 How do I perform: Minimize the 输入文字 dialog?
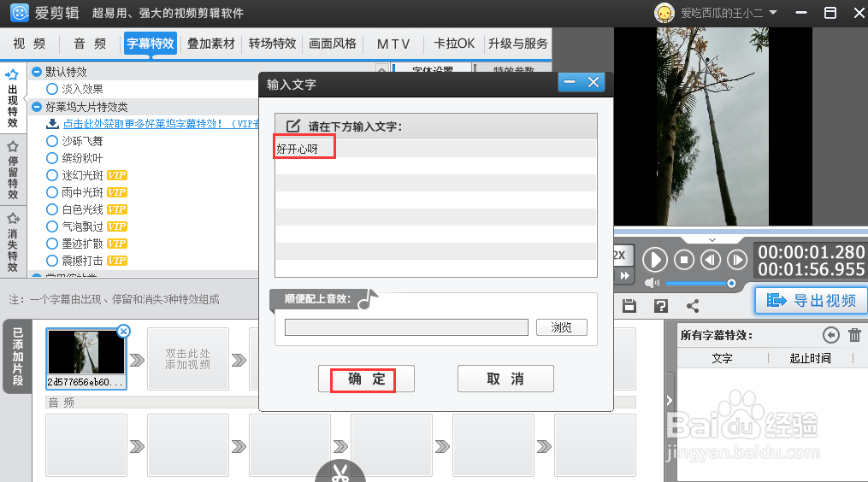point(570,82)
